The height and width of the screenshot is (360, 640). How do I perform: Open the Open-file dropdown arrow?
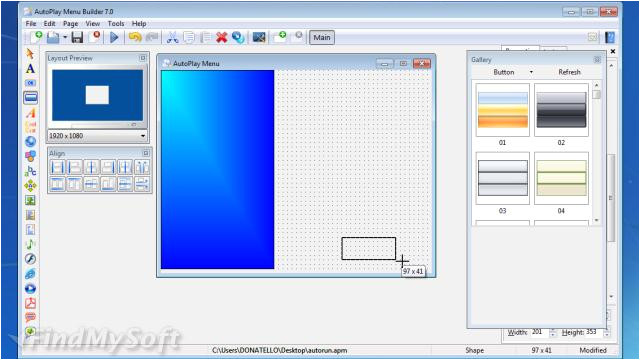(65, 38)
